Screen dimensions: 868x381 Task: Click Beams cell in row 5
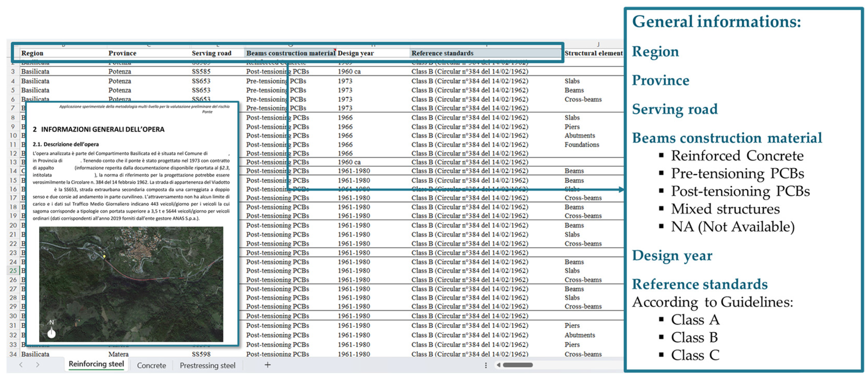click(x=574, y=90)
